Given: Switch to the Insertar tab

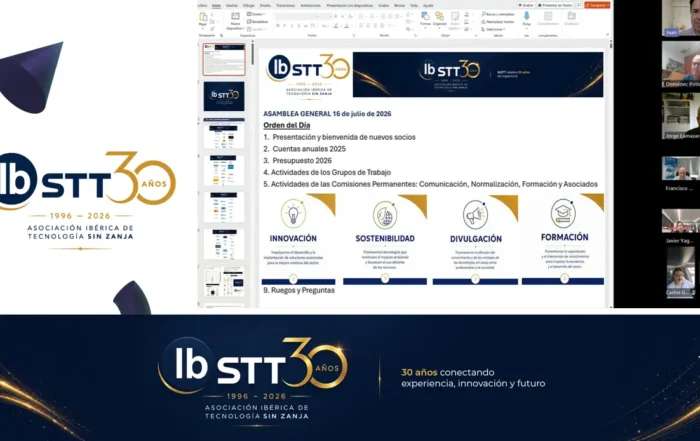Looking at the screenshot, I should pyautogui.click(x=232, y=5).
